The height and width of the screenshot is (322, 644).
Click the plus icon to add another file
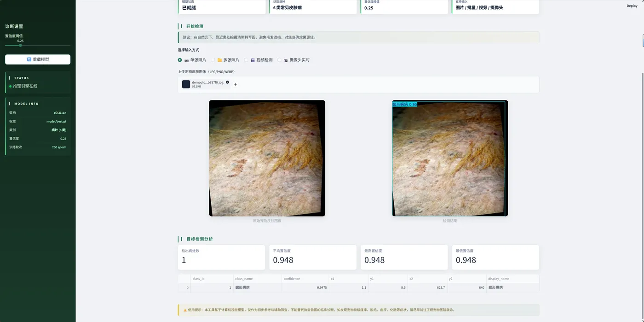(x=236, y=84)
